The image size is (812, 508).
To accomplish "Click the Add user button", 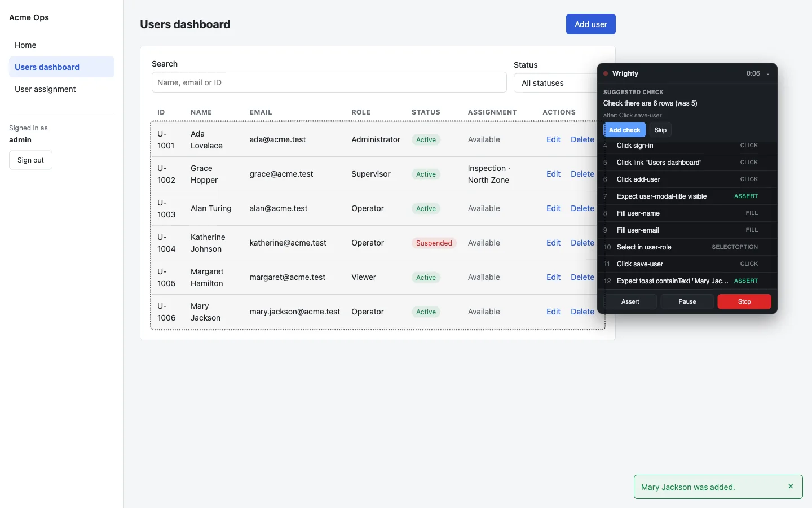I will (x=590, y=24).
